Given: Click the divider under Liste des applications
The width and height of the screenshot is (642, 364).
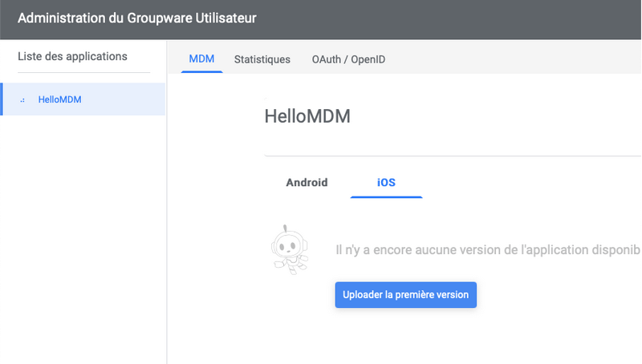Looking at the screenshot, I should click(x=84, y=73).
